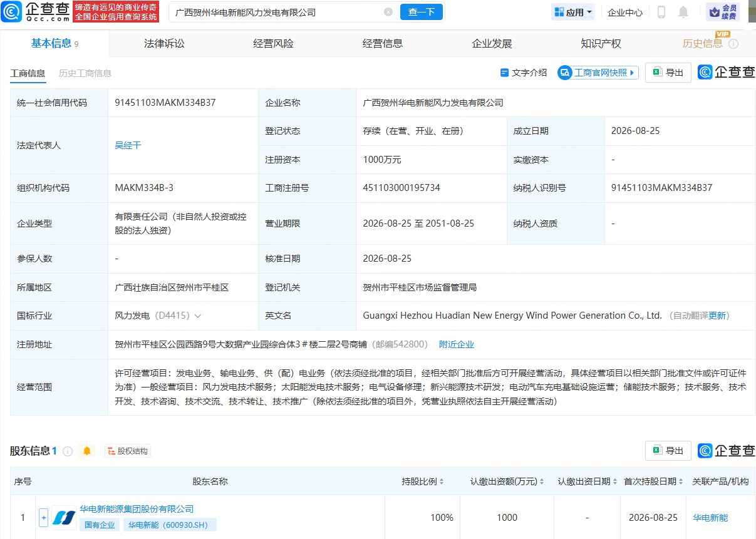Select 贺州市平桂区市场监督管理局 registration authority
This screenshot has width=756, height=539.
[x=420, y=287]
